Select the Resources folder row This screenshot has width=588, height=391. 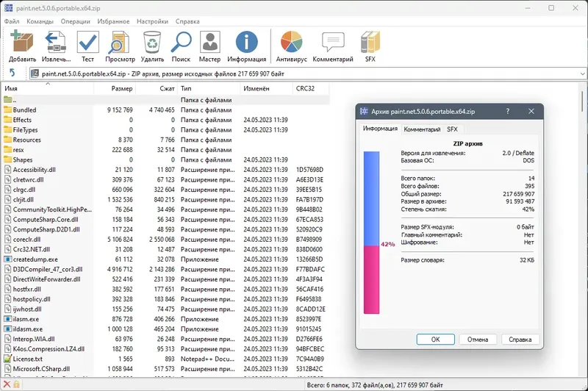[x=165, y=140]
